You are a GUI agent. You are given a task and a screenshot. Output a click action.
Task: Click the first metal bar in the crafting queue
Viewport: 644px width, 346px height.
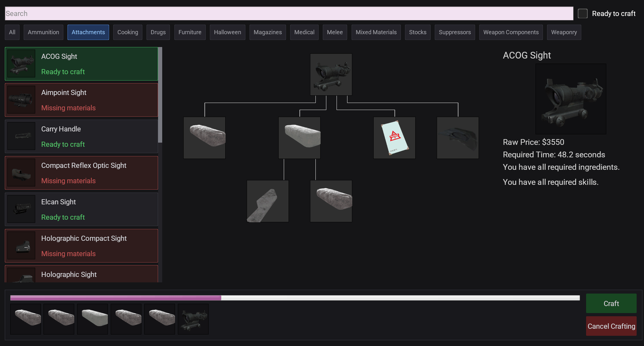point(26,319)
